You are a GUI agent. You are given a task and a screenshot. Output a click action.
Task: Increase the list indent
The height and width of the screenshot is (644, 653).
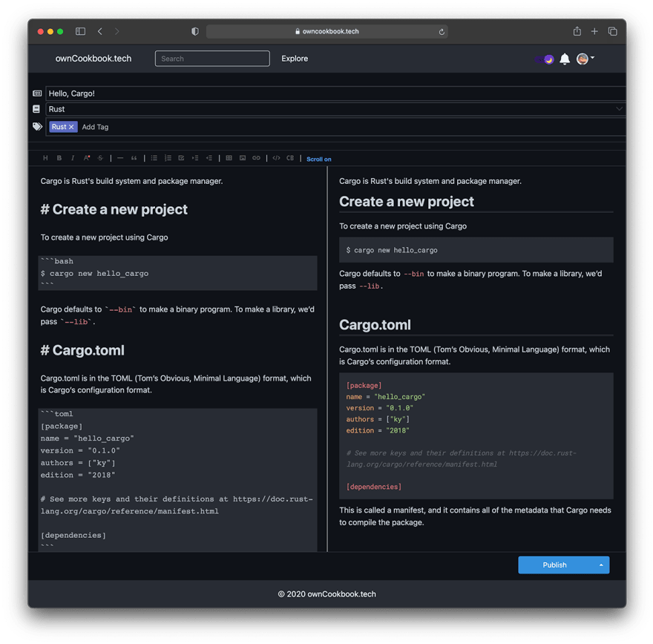(195, 158)
